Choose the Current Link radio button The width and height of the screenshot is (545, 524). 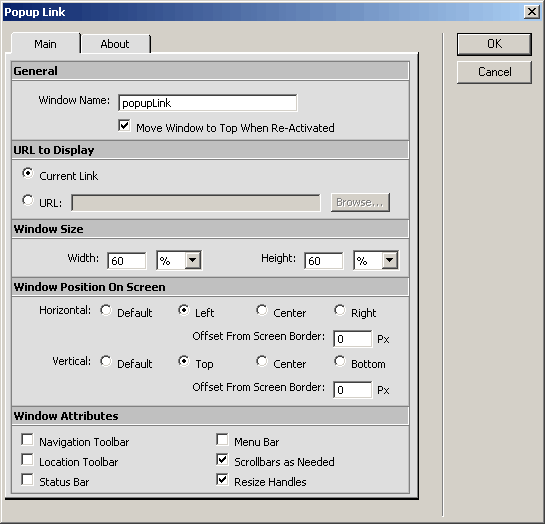coord(28,173)
